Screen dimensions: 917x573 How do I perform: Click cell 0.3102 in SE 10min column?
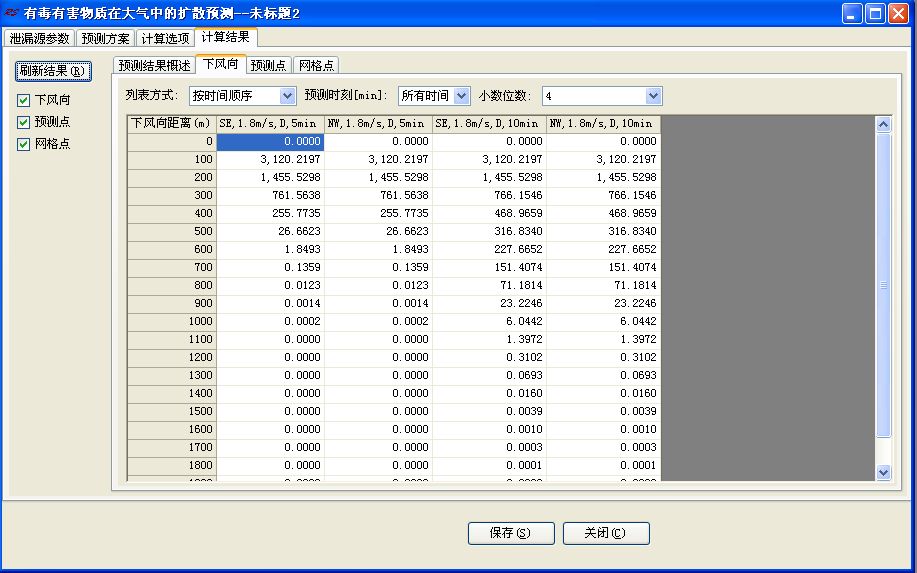pyautogui.click(x=489, y=358)
